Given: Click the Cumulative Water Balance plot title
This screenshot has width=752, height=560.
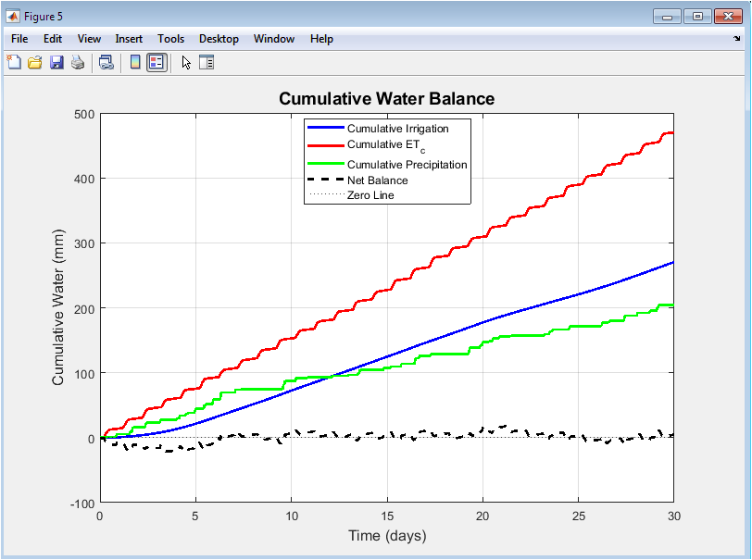Looking at the screenshot, I should [386, 99].
